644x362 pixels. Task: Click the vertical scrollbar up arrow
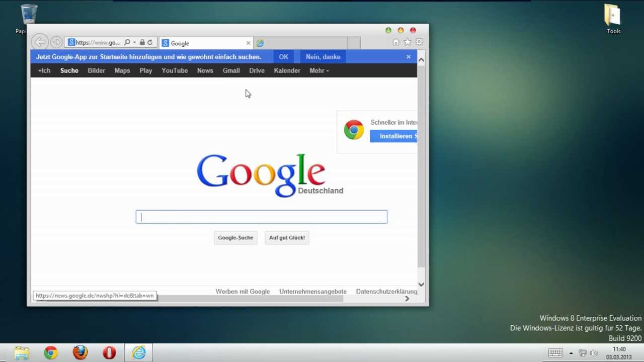pyautogui.click(x=421, y=60)
